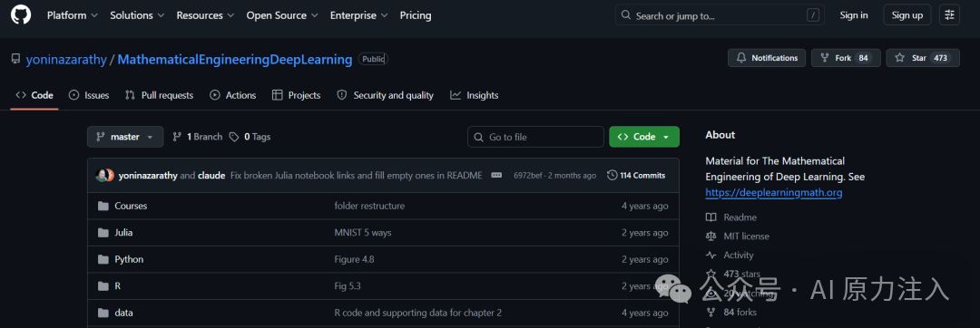This screenshot has width=980, height=328.
Task: Switch to the Pull requests tab
Action: (x=160, y=95)
